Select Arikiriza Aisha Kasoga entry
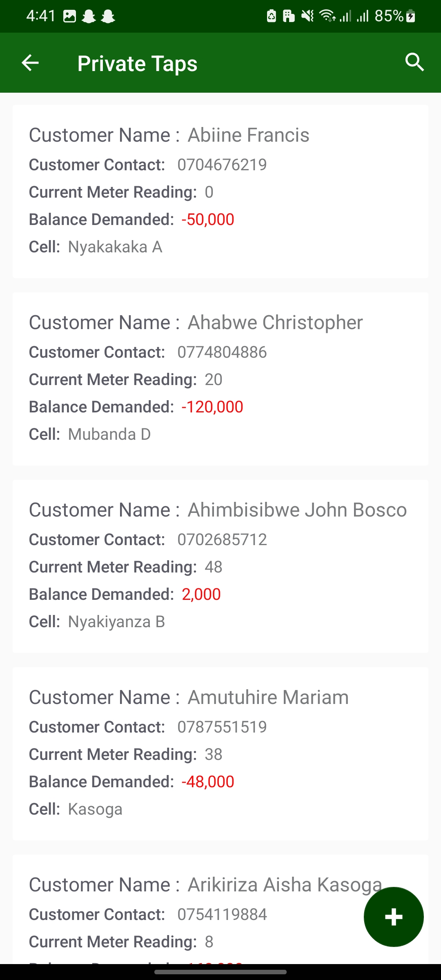The height and width of the screenshot is (980, 441). click(x=205, y=885)
